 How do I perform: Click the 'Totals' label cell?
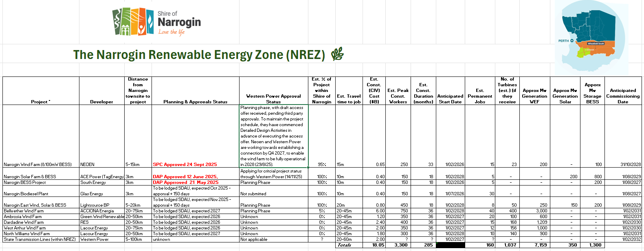pos(344,245)
